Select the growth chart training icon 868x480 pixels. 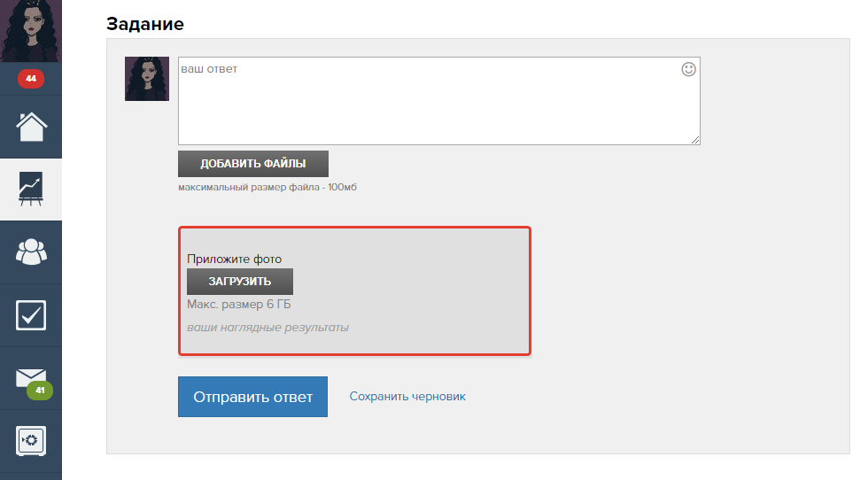coord(31,190)
